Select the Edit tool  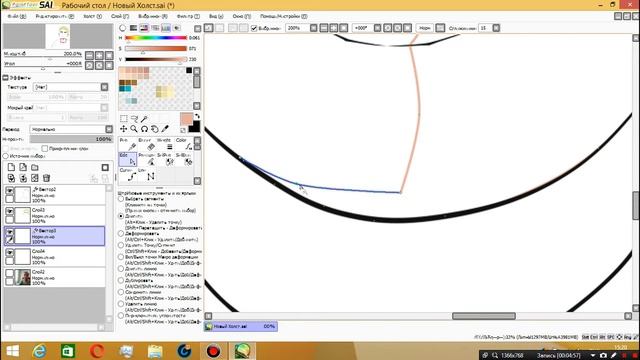point(127,160)
